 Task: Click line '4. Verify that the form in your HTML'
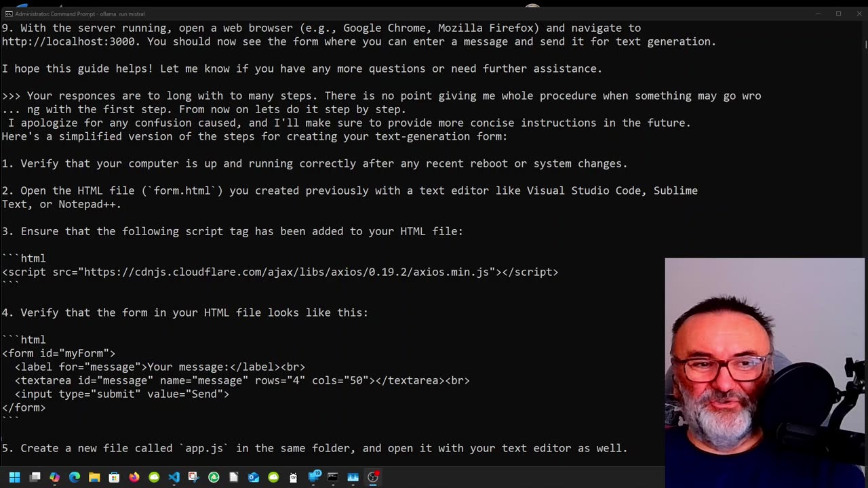click(x=184, y=312)
